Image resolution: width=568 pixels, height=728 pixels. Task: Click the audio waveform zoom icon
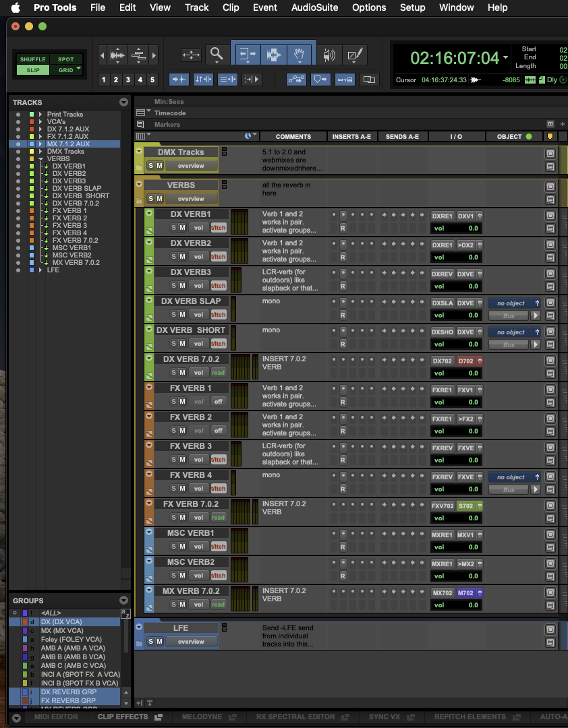pyautogui.click(x=117, y=55)
